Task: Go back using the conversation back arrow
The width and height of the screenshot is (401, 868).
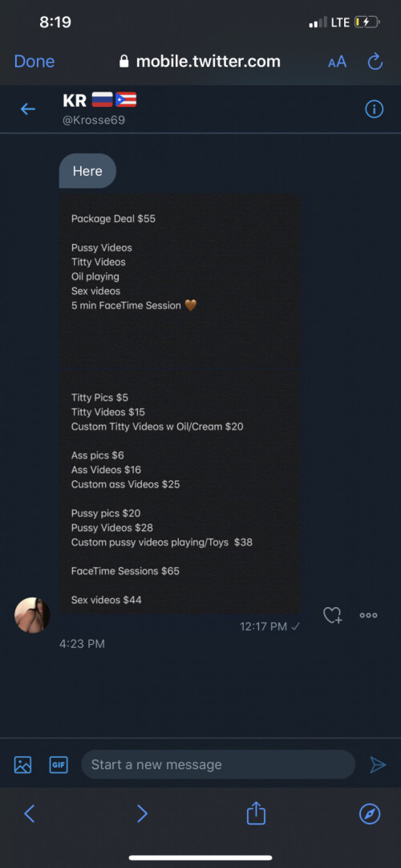Action: (27, 109)
